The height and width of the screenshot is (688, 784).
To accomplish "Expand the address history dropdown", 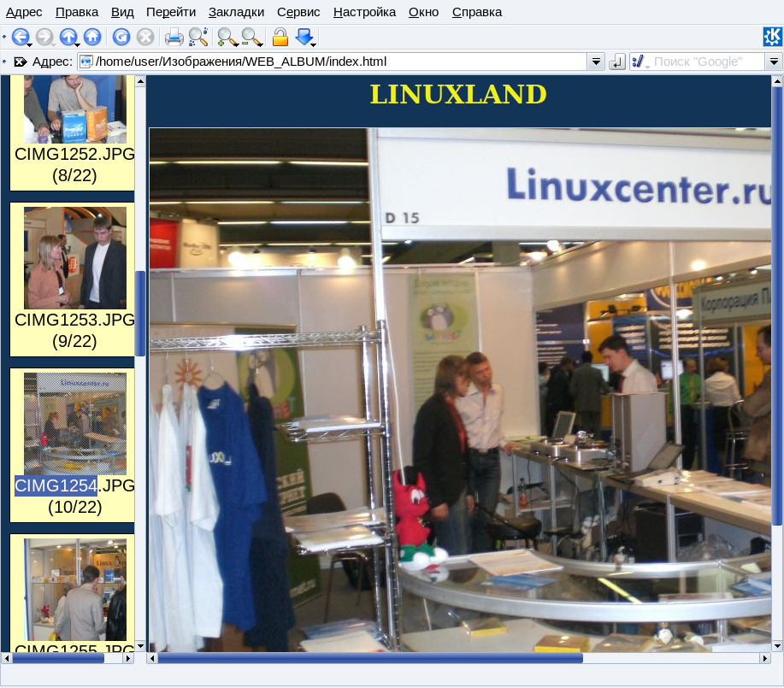I will 596,62.
